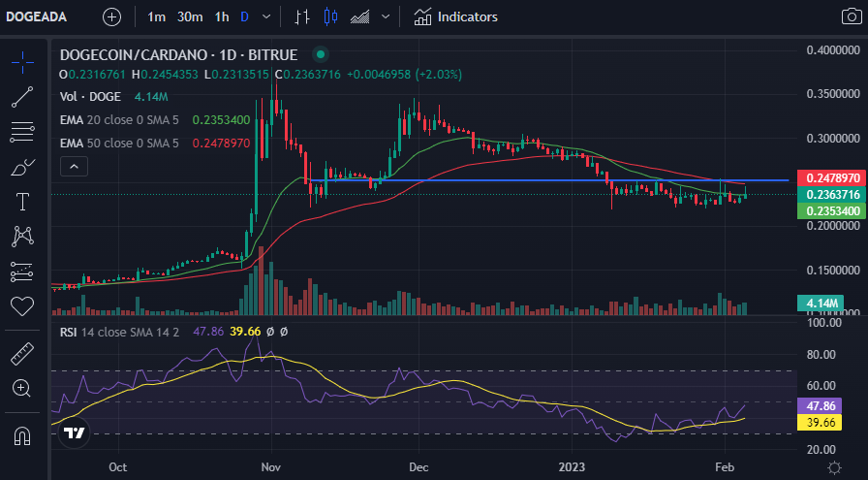868x480 pixels.
Task: Switch to the 1h timeframe
Action: click(x=222, y=17)
